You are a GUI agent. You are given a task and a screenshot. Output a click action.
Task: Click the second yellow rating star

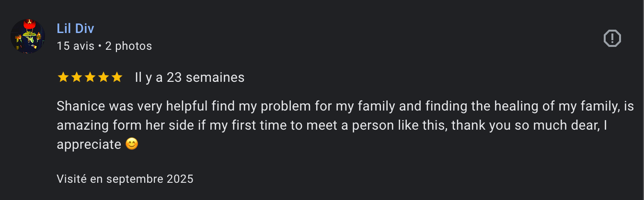pyautogui.click(x=77, y=78)
